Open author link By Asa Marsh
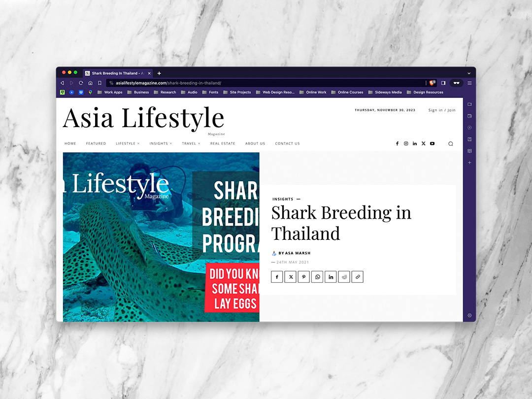The width and height of the screenshot is (532, 399). pos(294,253)
